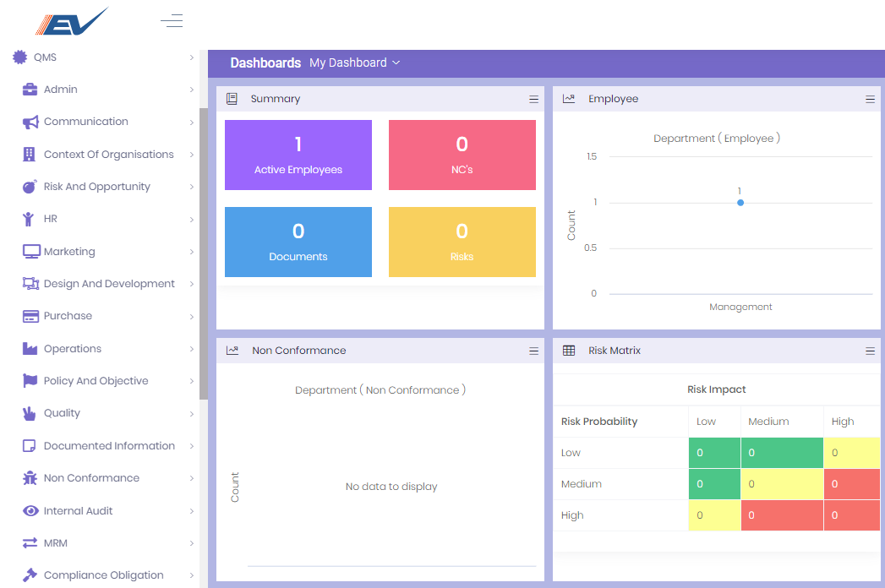
Task: Click the MRM arrows icon
Action: (x=30, y=543)
